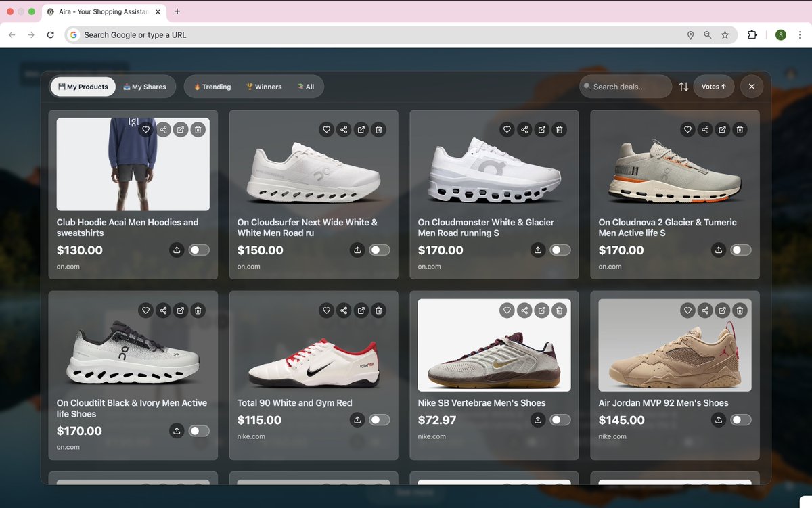Open nike.com link under Total 90

pyautogui.click(x=251, y=436)
